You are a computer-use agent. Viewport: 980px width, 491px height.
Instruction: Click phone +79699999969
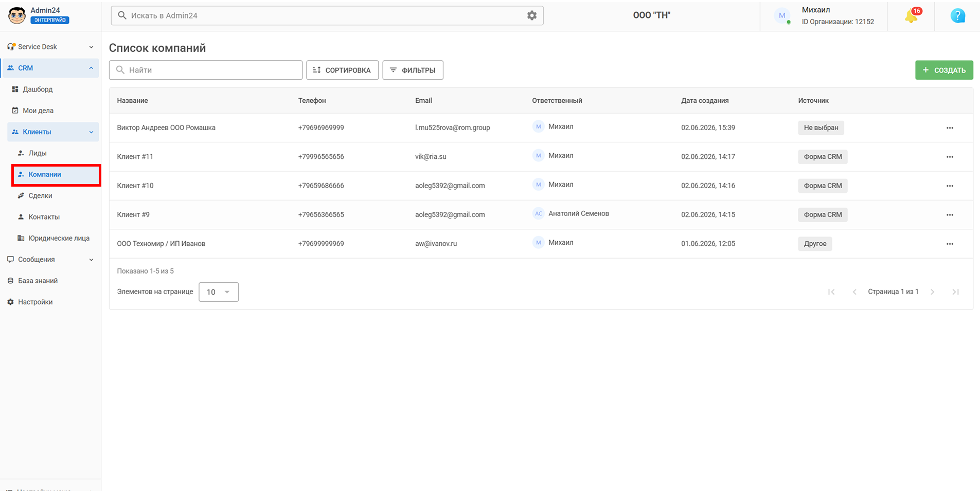(321, 244)
